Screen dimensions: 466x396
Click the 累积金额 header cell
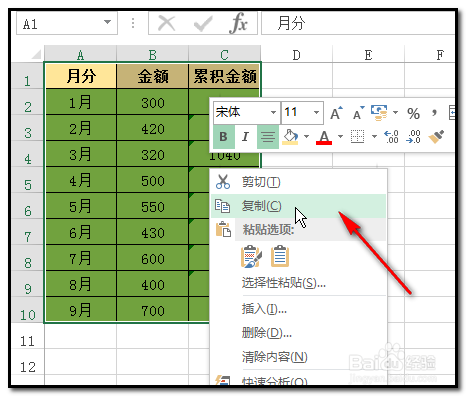point(224,76)
